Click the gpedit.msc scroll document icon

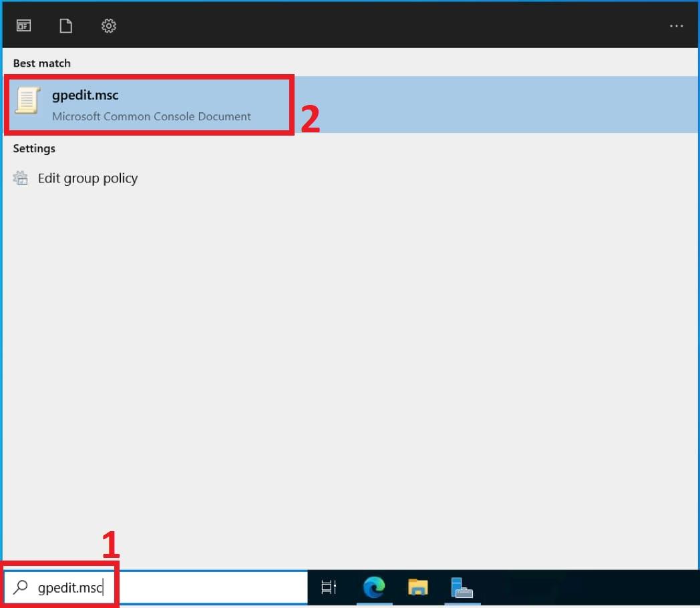point(27,101)
